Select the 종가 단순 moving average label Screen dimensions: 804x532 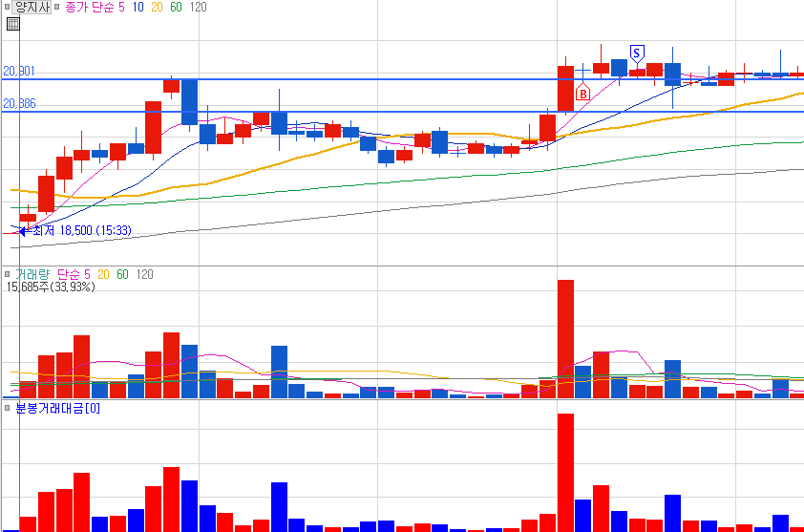pyautogui.click(x=90, y=8)
